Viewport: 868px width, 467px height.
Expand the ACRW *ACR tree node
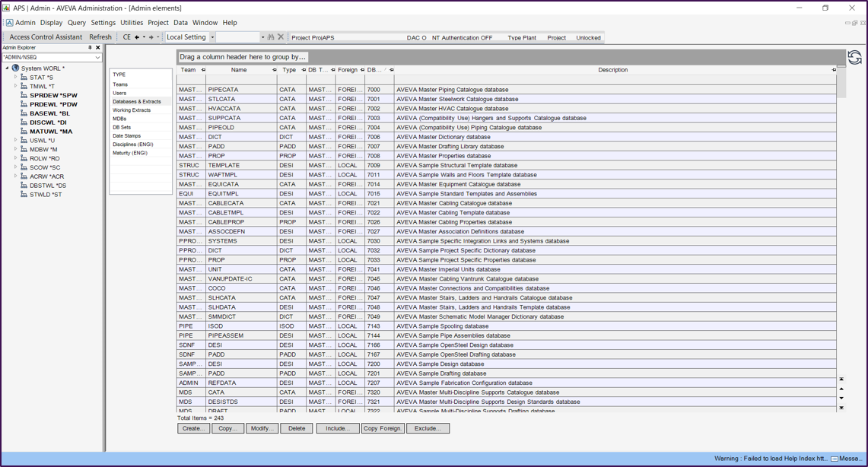tap(15, 176)
